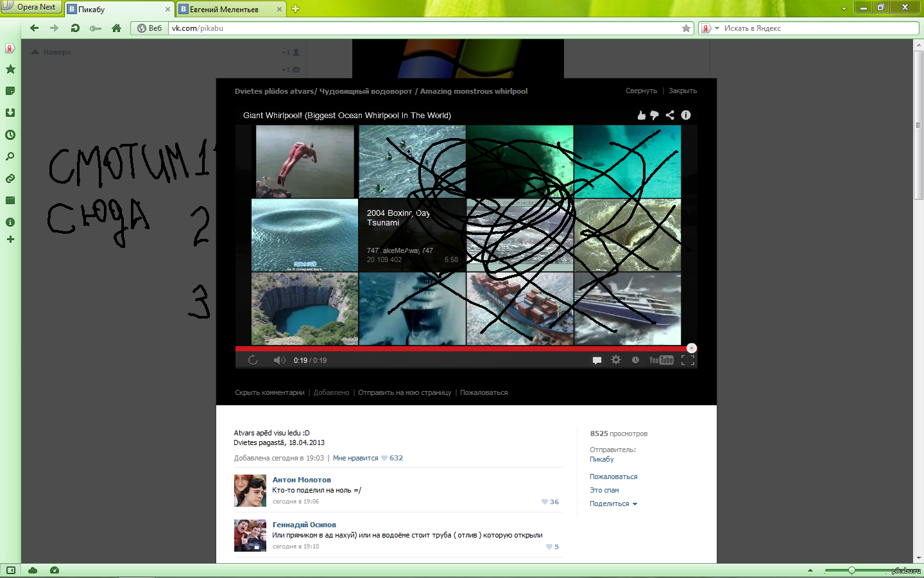Click Отправить на мою страницу link

click(x=405, y=392)
